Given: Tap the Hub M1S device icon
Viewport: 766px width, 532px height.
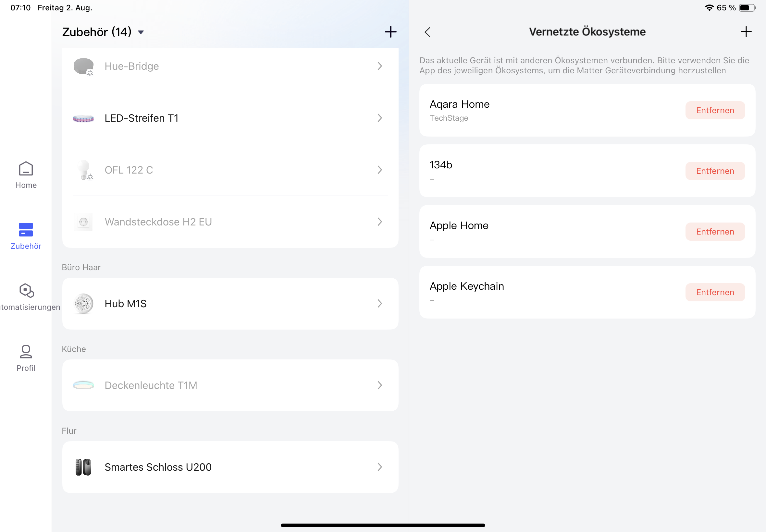Looking at the screenshot, I should pos(83,303).
